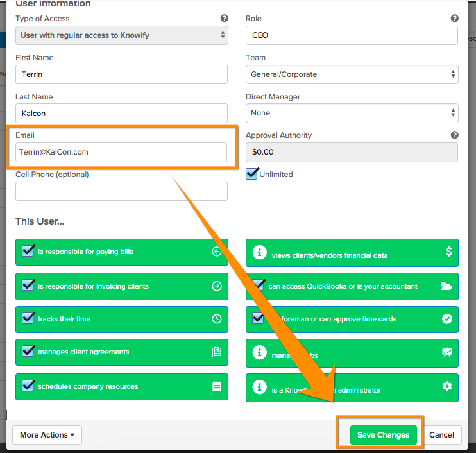Click the help icon next to Role
Image resolution: width=476 pixels, height=453 pixels.
[454, 19]
